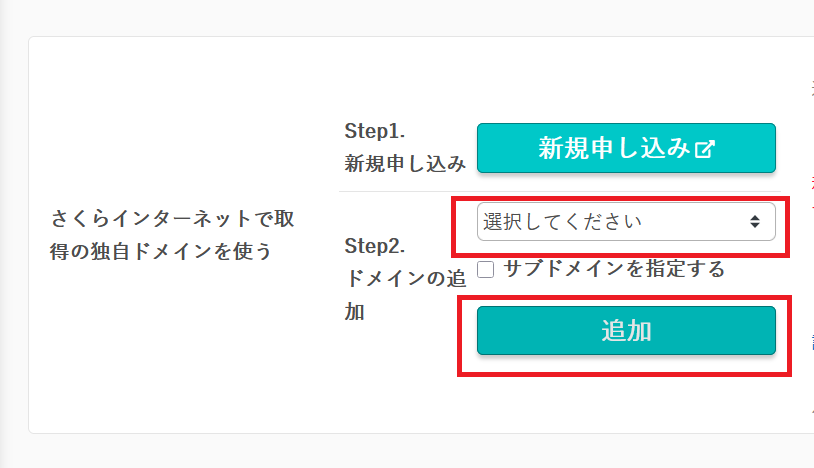Click the red warning text cut off beside the dropdown
Image resolution: width=814 pixels, height=468 pixels.
[812, 195]
